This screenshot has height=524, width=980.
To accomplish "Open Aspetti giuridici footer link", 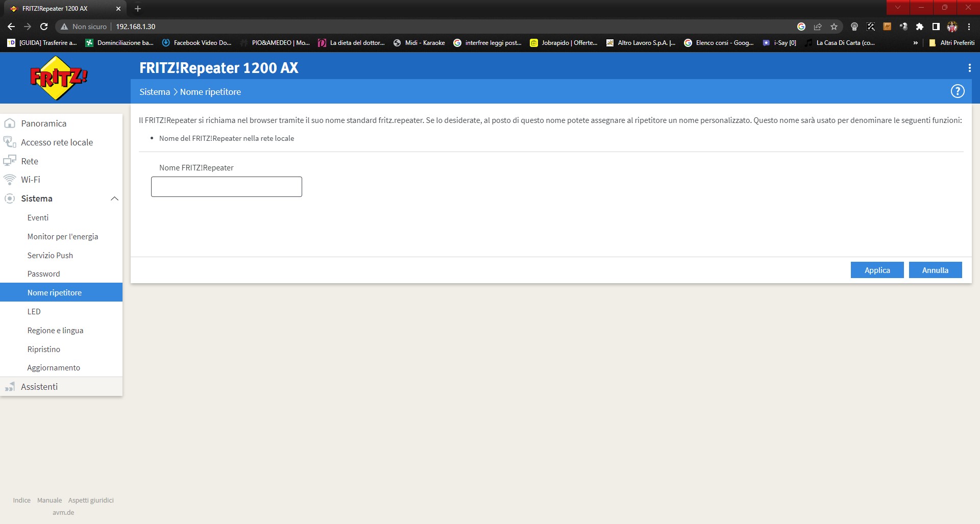I will tap(91, 500).
